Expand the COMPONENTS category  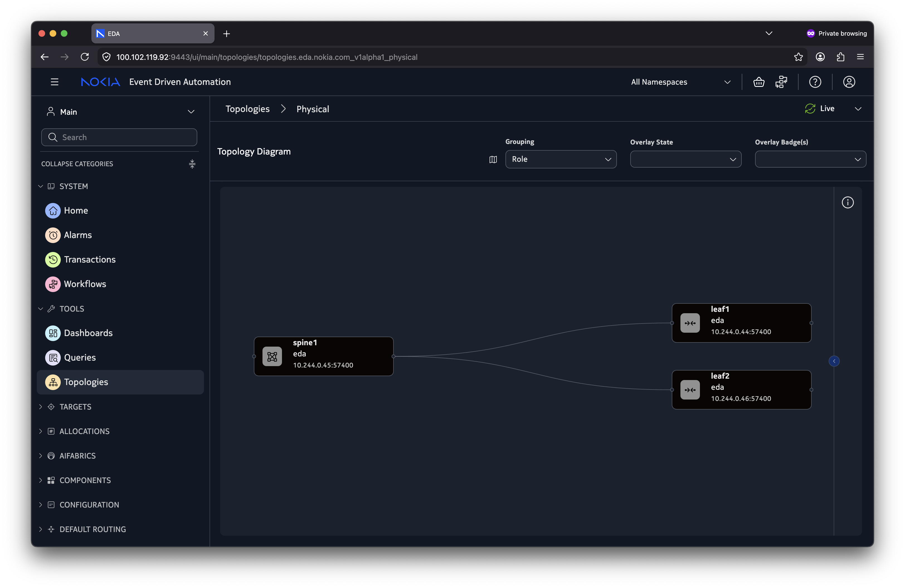click(x=40, y=481)
